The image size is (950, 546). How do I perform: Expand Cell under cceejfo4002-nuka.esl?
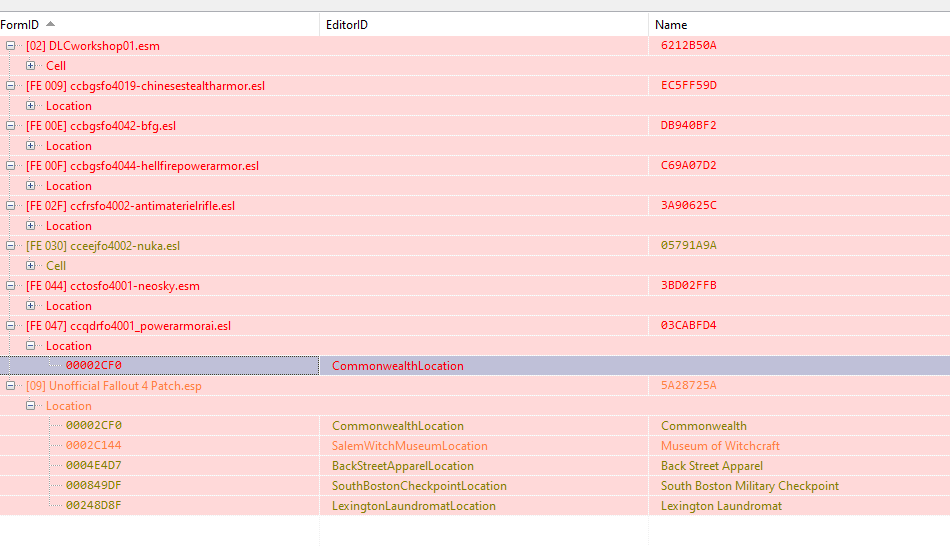(x=30, y=265)
